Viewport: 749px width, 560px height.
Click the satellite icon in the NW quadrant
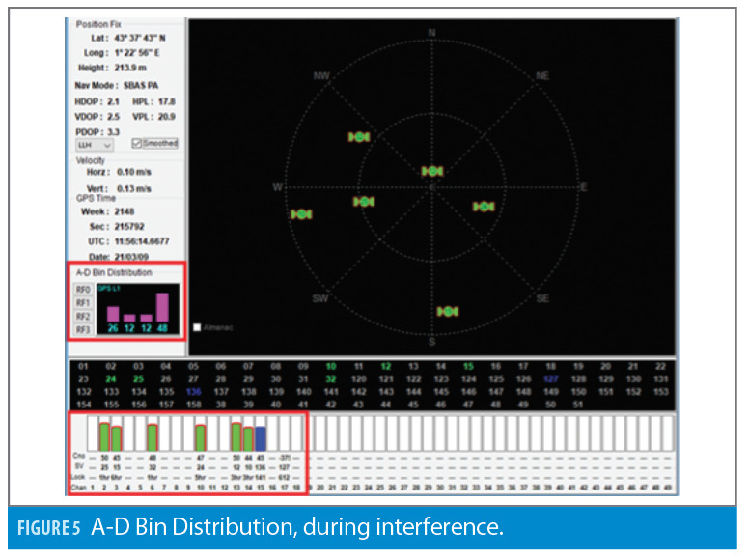(359, 137)
